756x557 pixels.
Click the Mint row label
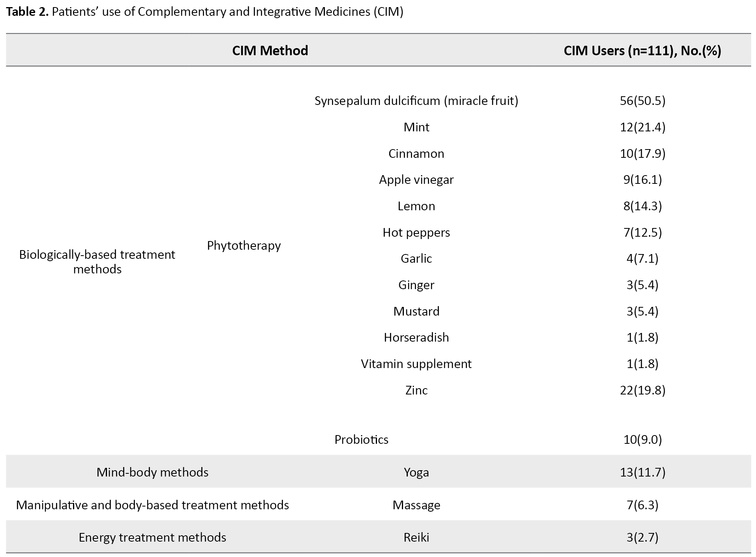point(416,127)
